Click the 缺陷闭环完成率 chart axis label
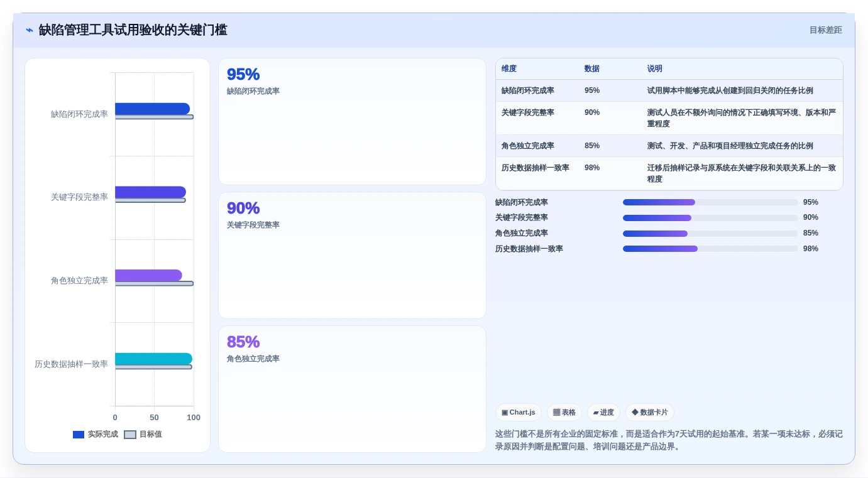The height and width of the screenshot is (478, 868). coord(79,114)
